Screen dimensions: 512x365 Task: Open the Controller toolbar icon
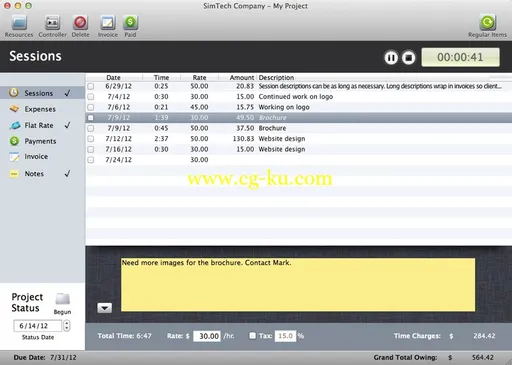52,23
